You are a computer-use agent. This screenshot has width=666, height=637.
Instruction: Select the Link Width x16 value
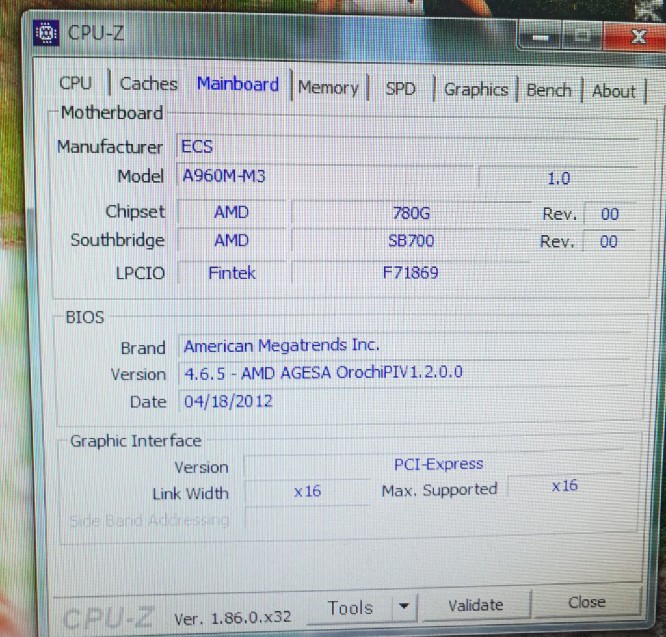point(307,492)
